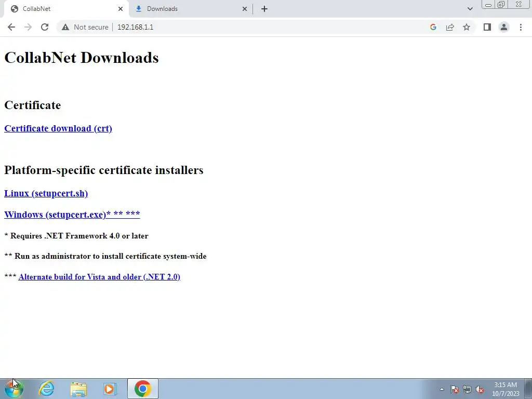
Task: Open the clock showing 3:15 AM
Action: point(506,389)
